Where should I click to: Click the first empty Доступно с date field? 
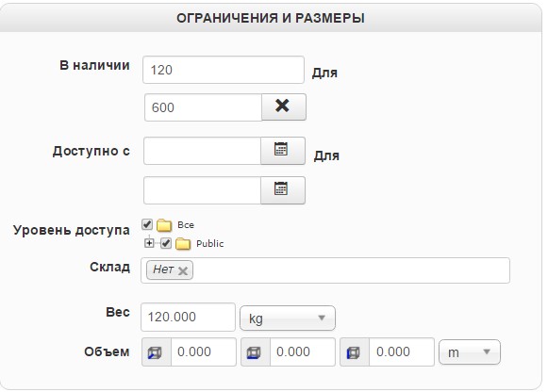(202, 151)
